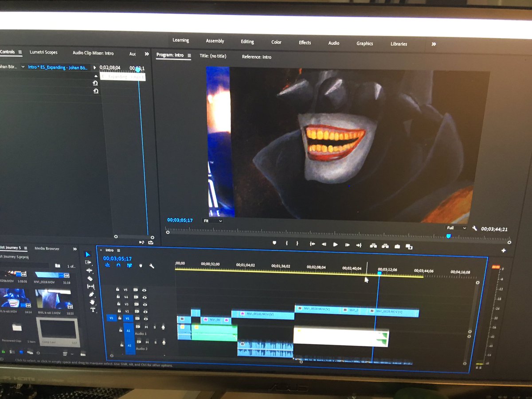Click Mark Out in Program monitor
Image resolution: width=532 pixels, height=399 pixels.
(297, 243)
